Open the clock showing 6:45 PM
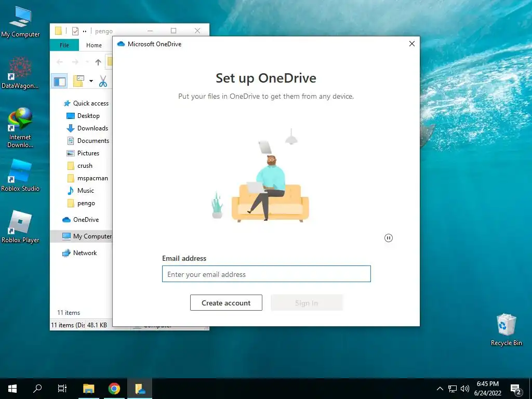 point(487,389)
